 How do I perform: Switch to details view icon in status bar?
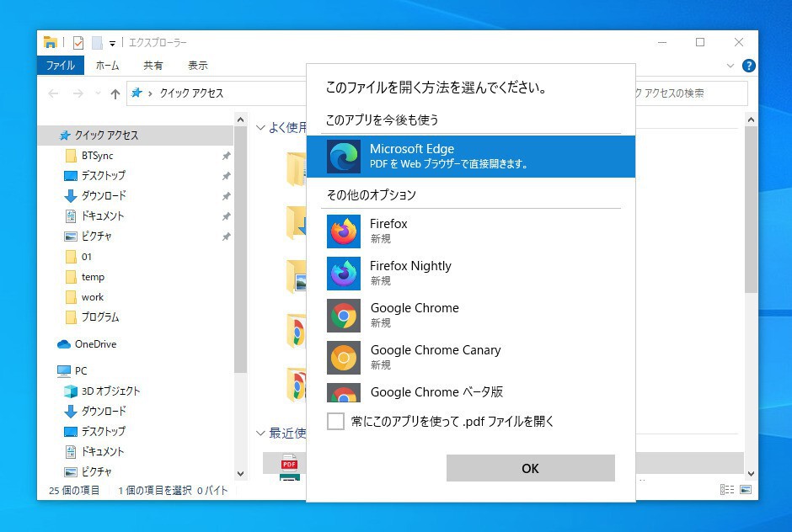[727, 490]
